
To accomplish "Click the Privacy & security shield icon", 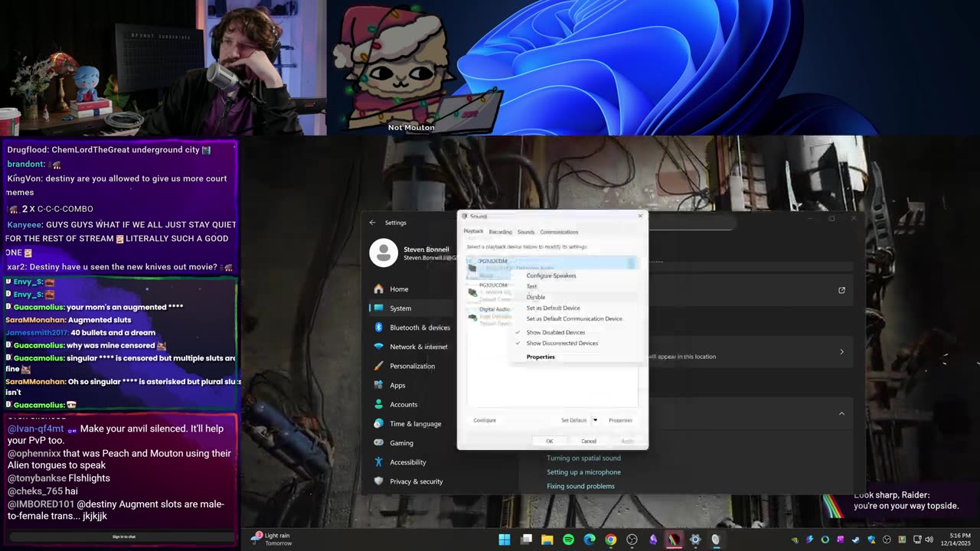I will tap(378, 481).
